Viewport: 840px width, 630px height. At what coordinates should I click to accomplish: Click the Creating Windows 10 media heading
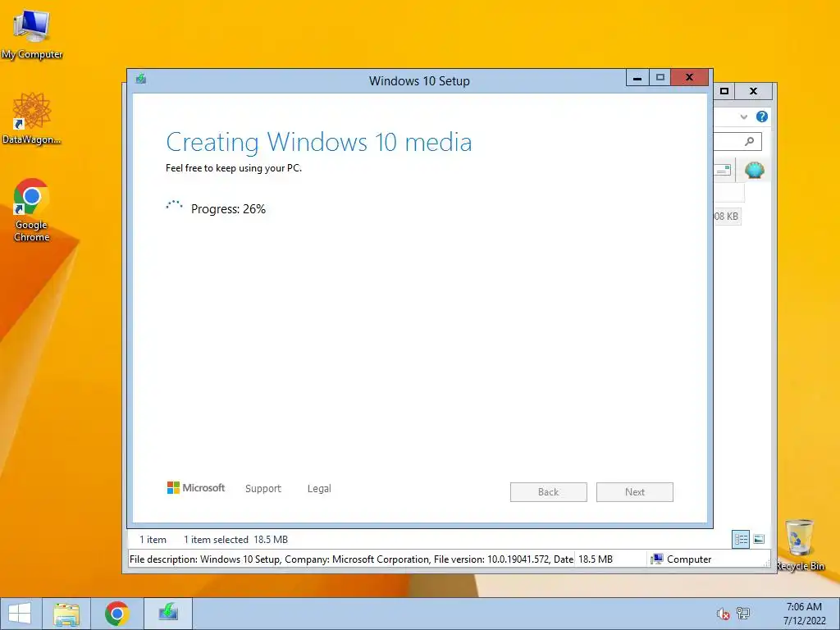point(319,143)
